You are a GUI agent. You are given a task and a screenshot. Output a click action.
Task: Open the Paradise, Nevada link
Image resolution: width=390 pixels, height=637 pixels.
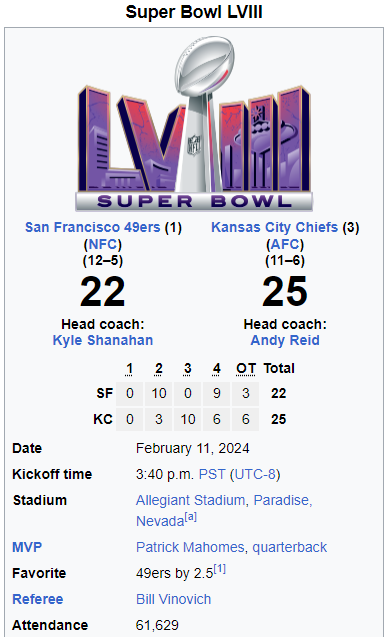224,510
